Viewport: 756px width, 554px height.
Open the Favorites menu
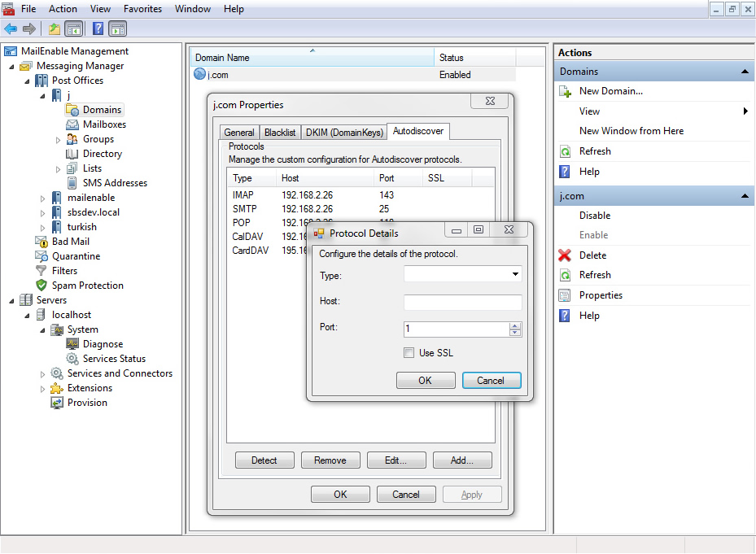[x=142, y=9]
